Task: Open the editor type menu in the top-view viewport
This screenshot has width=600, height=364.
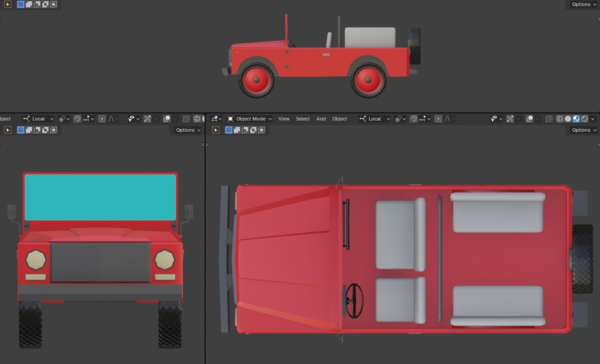Action: tap(216, 119)
